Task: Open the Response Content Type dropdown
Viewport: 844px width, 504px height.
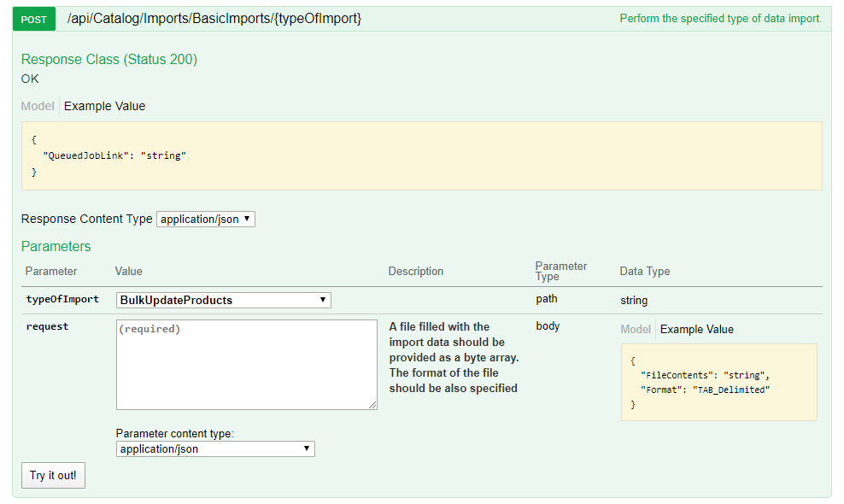Action: [x=206, y=220]
